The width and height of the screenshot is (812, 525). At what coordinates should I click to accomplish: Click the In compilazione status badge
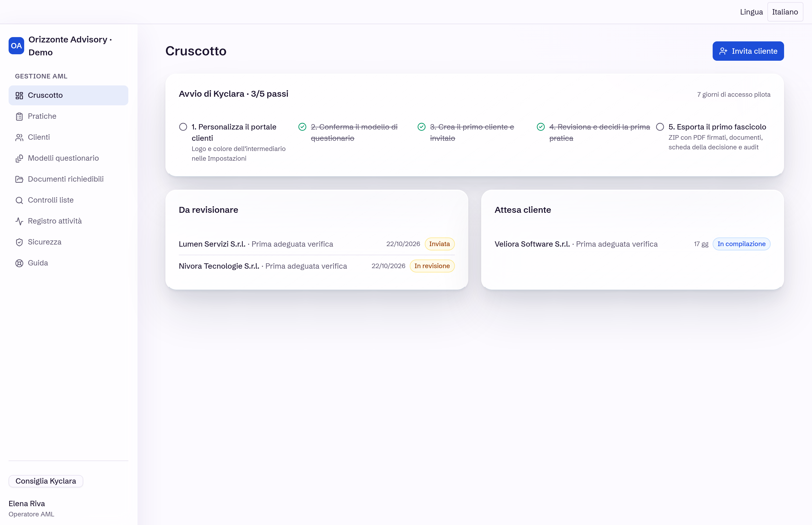point(741,244)
